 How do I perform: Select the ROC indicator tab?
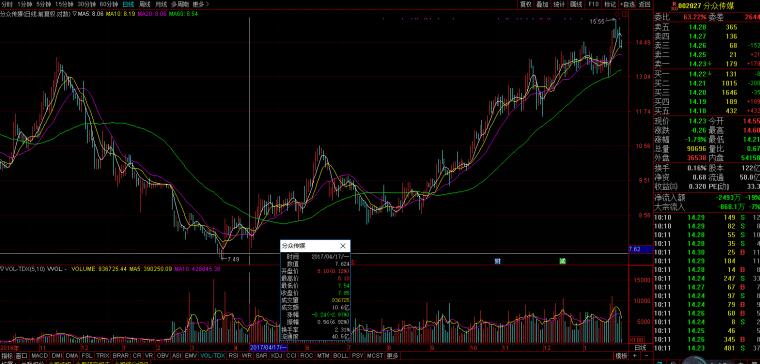pos(307,356)
